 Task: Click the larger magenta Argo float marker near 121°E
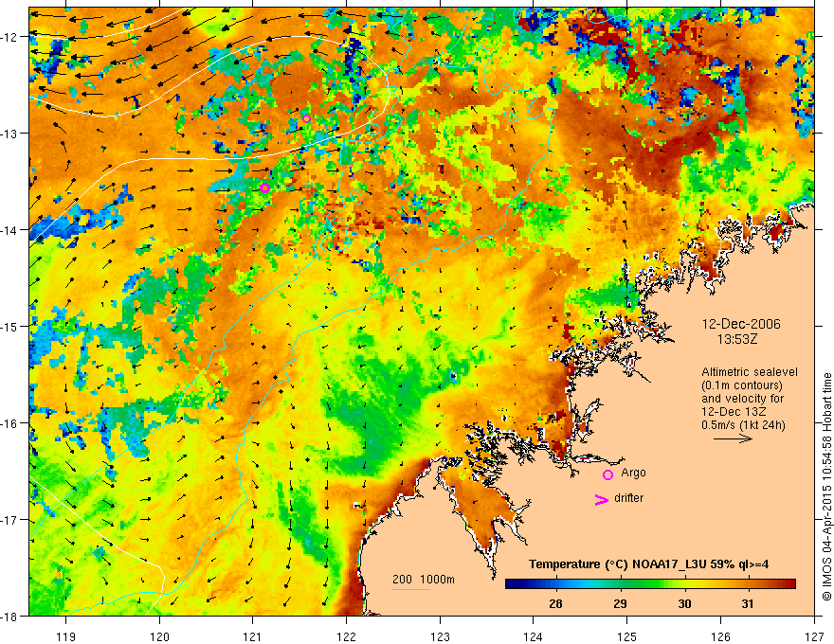tap(264, 188)
